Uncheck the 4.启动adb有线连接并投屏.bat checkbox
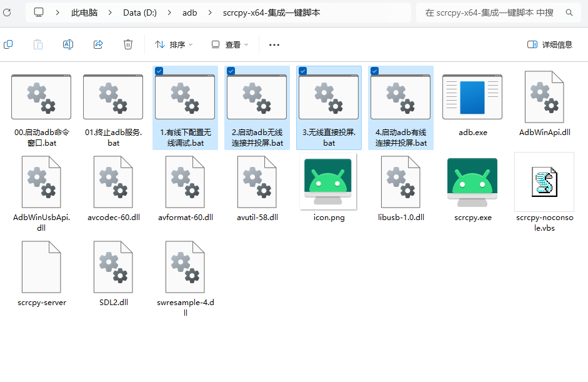This screenshot has height=382, width=588. point(375,71)
